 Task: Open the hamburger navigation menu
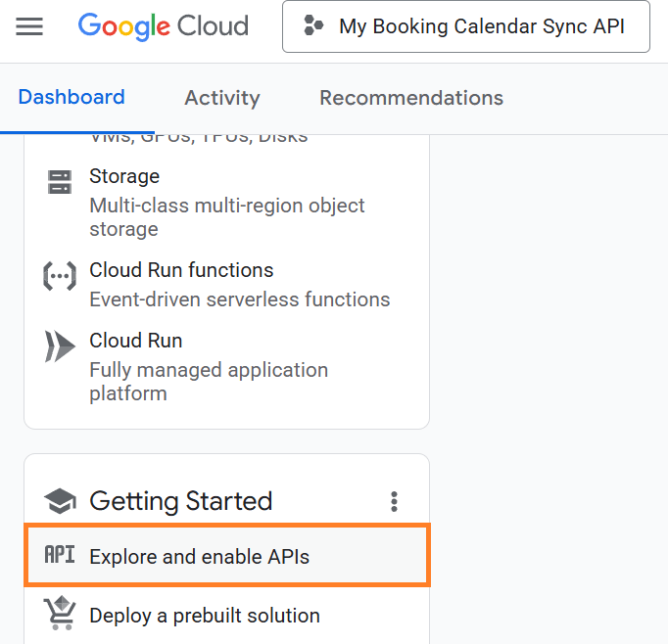coord(29,26)
